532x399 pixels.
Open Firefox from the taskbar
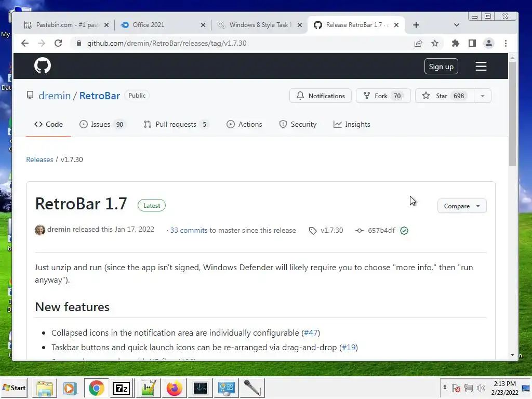click(175, 388)
